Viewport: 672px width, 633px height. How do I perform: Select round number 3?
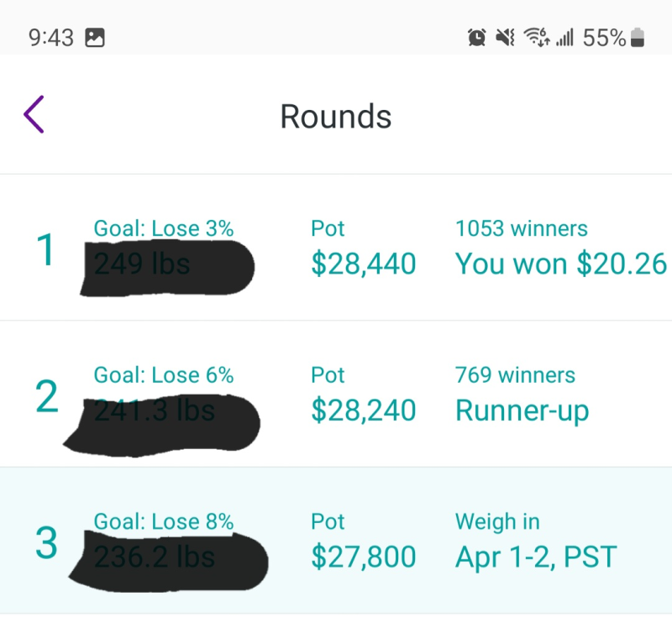click(x=47, y=543)
